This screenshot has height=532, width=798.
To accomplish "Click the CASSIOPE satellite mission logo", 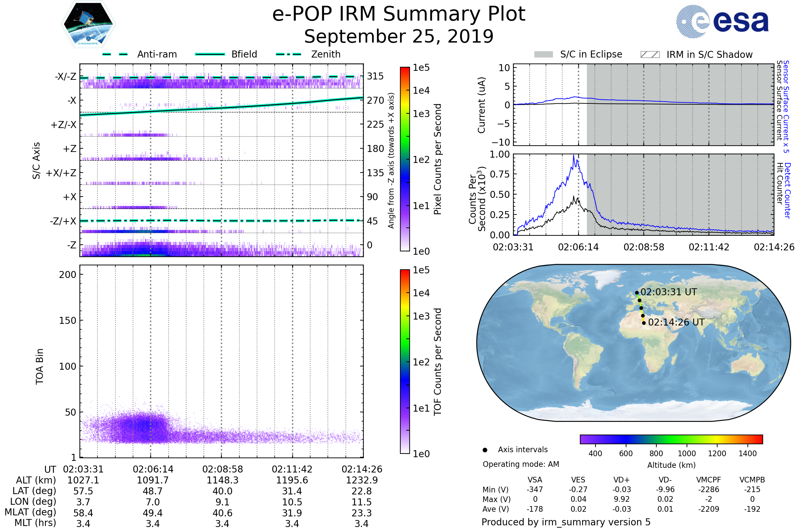I will click(x=88, y=24).
